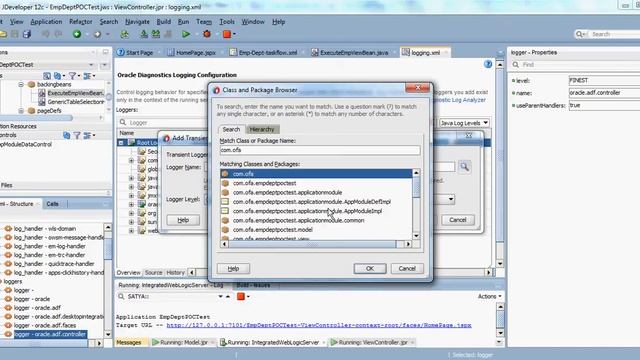640x360 pixels.
Task: Click the horizontal scrollbar of matching classes list
Action: [316, 244]
